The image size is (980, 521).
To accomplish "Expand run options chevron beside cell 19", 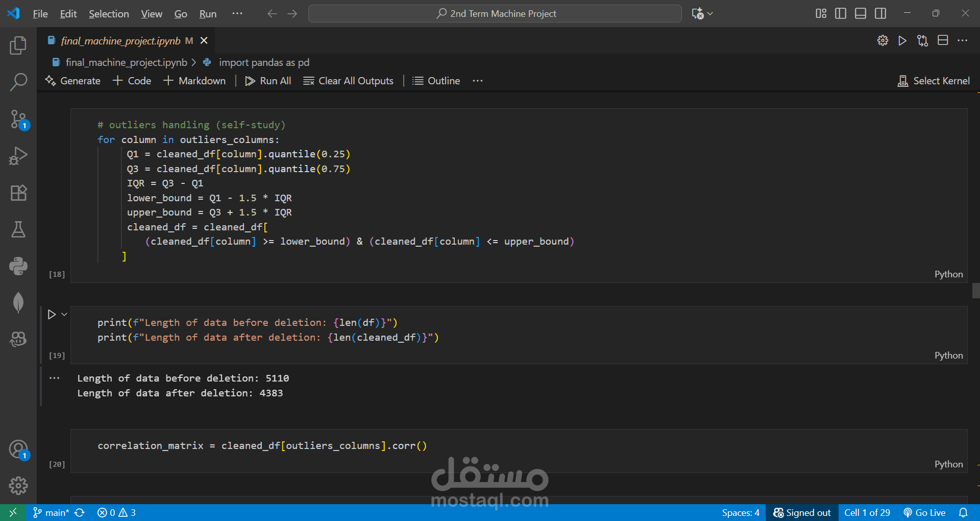I will click(x=64, y=315).
